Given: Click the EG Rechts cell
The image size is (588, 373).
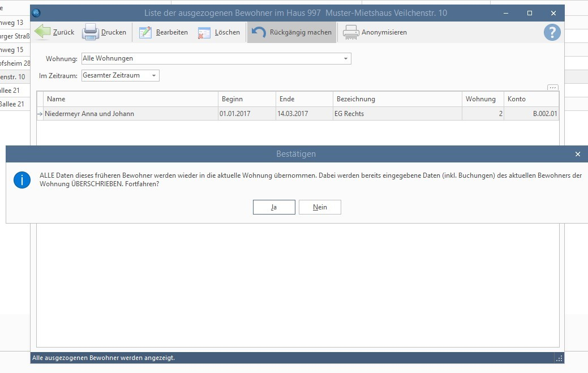Looking at the screenshot, I should pos(397,114).
